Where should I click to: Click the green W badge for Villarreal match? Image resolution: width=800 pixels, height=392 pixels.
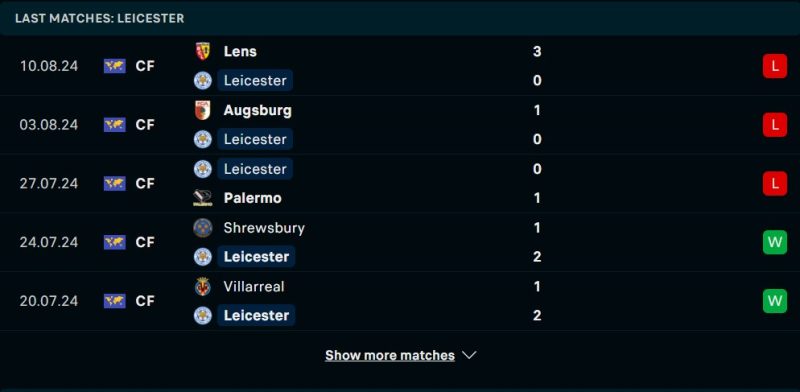coord(774,301)
